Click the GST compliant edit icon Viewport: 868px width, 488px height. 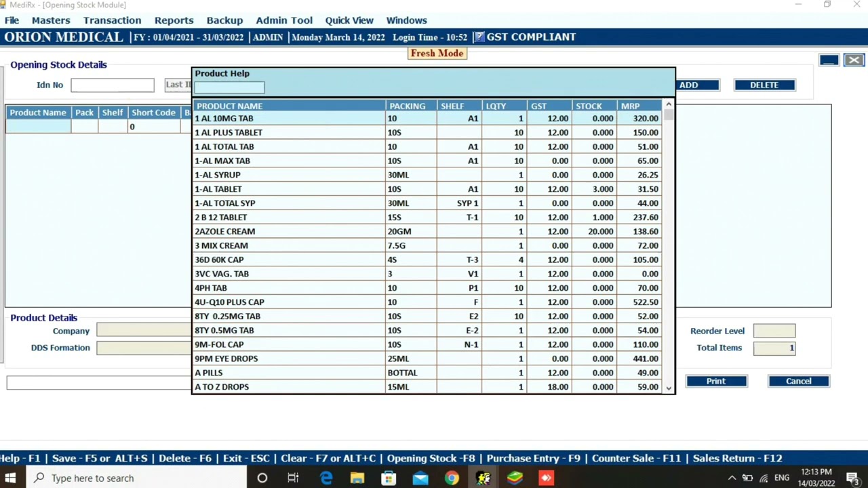[x=479, y=37]
